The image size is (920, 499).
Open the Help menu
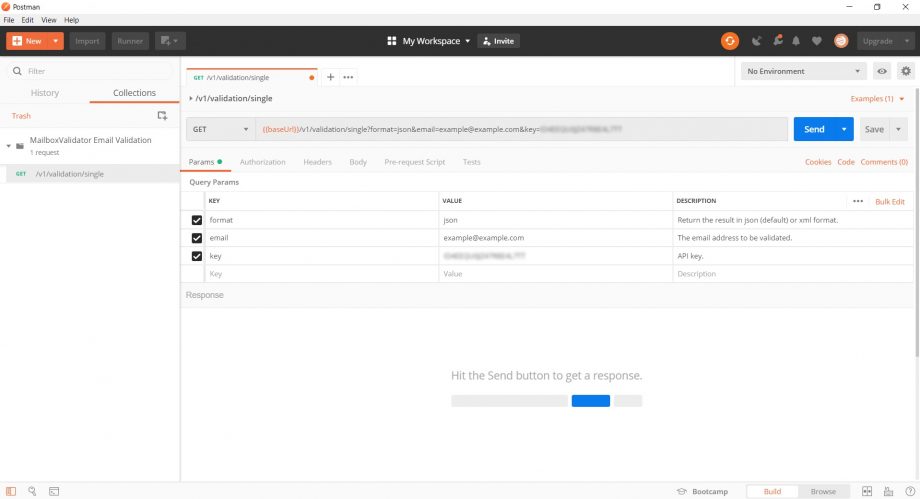click(x=72, y=20)
